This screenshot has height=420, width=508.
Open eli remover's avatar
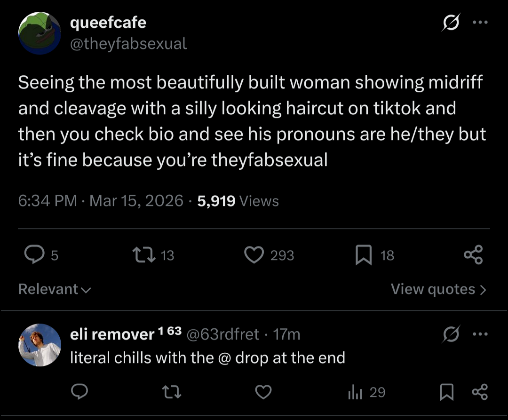40,345
